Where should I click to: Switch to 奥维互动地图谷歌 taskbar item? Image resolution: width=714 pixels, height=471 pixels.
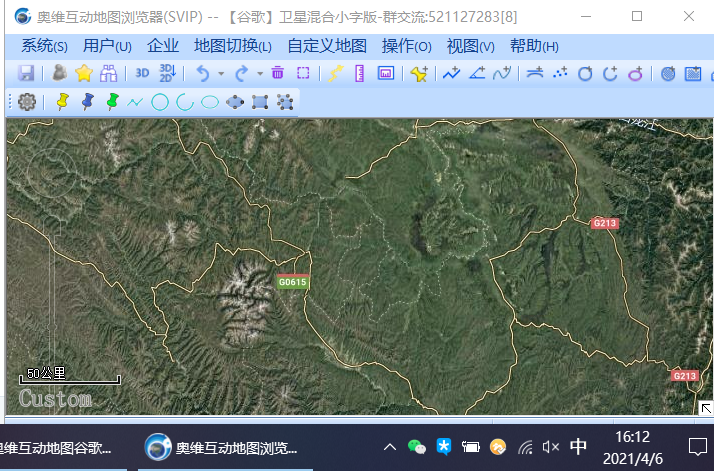click(59, 448)
